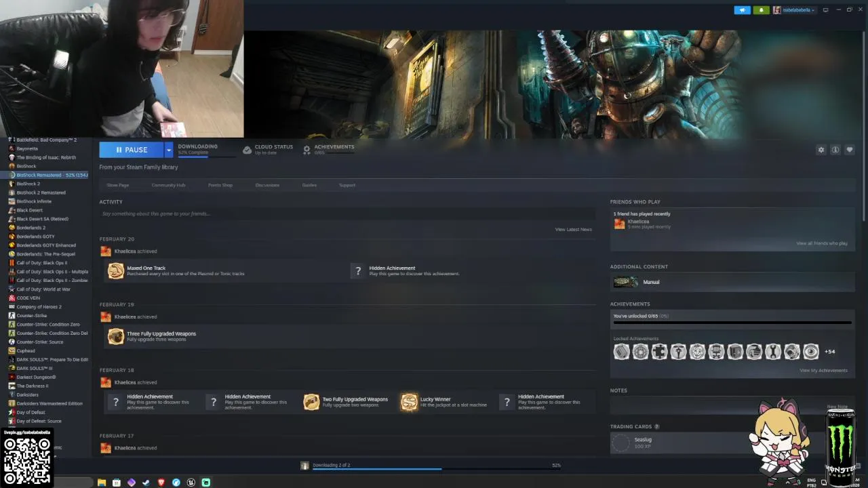This screenshot has width=868, height=488.
Task: Open View all friends who play
Action: coord(822,243)
